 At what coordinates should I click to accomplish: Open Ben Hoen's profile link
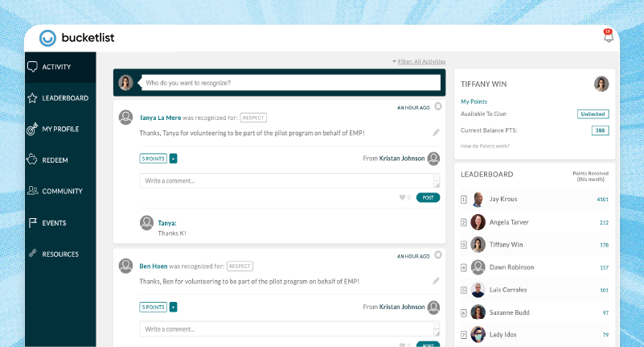tap(154, 266)
